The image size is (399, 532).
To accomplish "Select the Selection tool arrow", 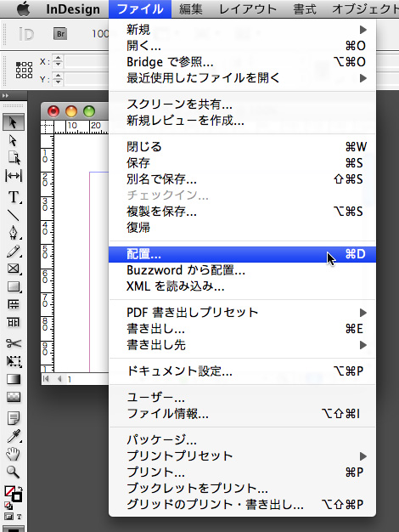I will tap(14, 122).
